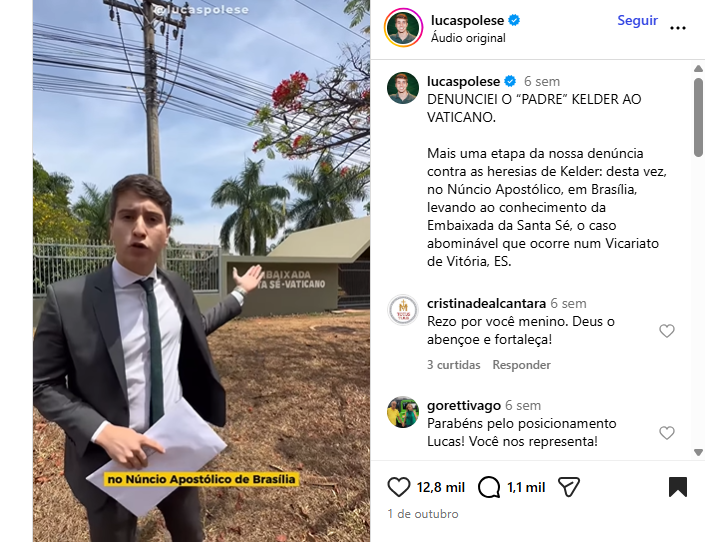This screenshot has height=542, width=705.
Task: Like the post with the heart icon
Action: [399, 487]
